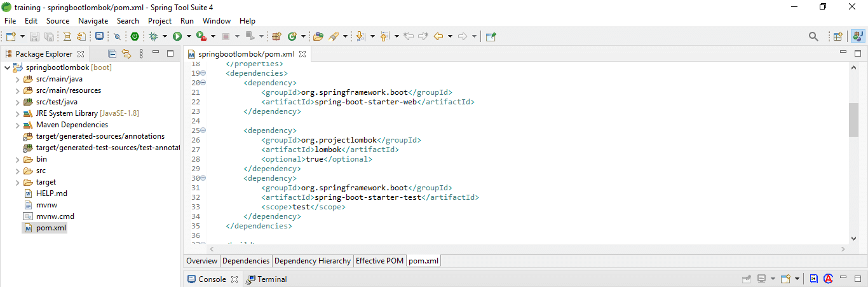
Task: Click the Save All icon
Action: point(49,36)
